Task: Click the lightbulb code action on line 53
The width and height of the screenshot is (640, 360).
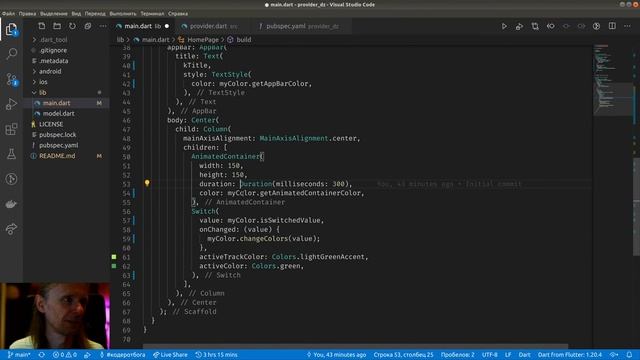Action: coord(147,183)
